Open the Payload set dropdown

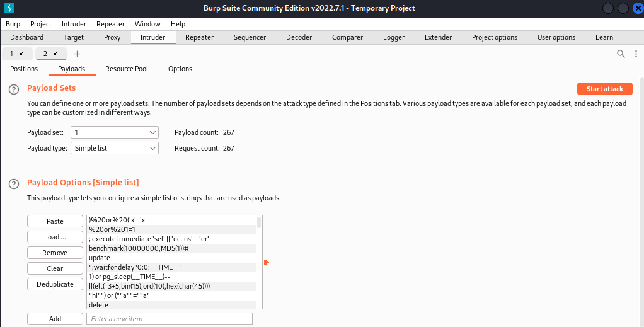click(x=115, y=132)
